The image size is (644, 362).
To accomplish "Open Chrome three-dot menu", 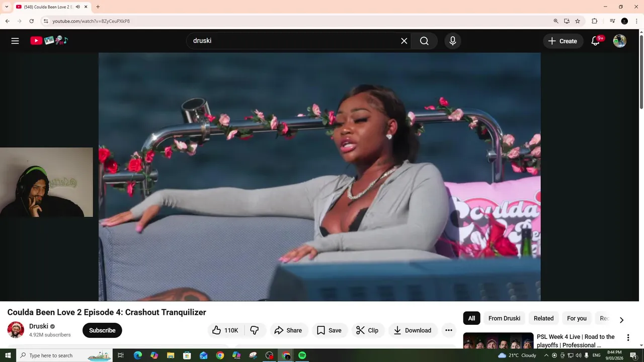I will [636, 21].
